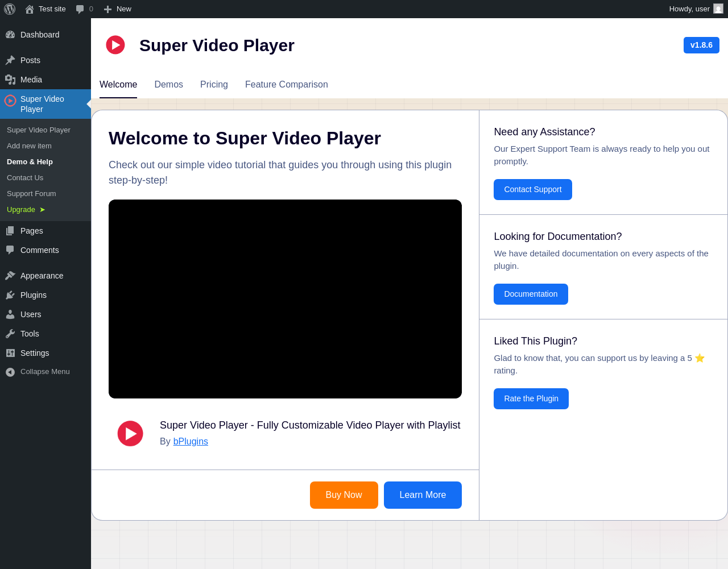Image resolution: width=728 pixels, height=569 pixels.
Task: Click the Collapse Menu arrow icon
Action: pos(10,372)
